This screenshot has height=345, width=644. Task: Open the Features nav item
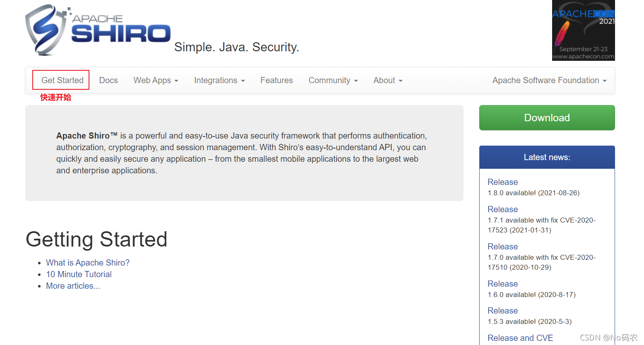(x=276, y=80)
